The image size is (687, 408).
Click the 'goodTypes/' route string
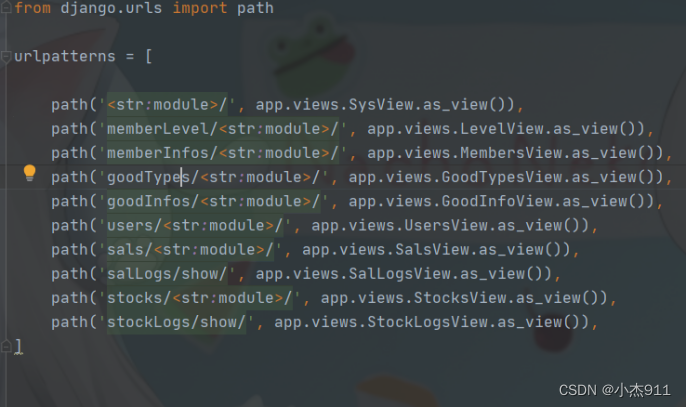point(153,177)
